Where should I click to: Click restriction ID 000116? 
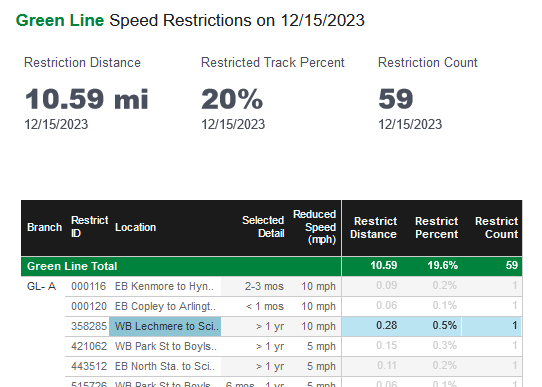point(88,286)
